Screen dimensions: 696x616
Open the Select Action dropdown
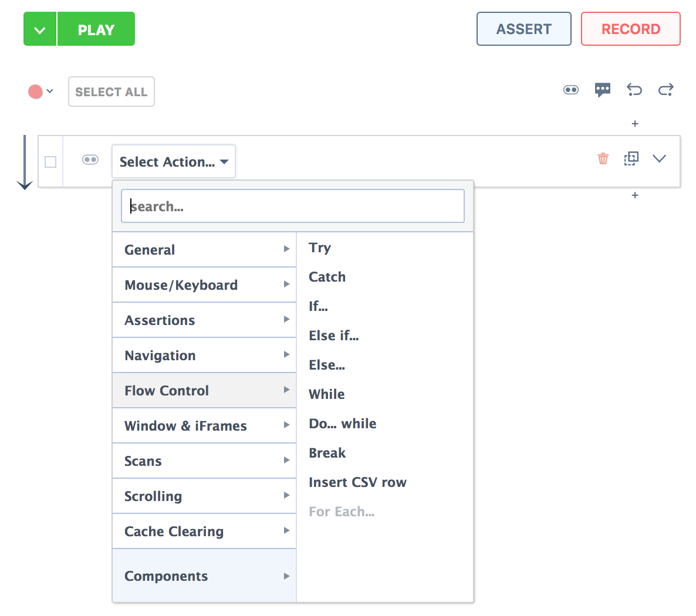tap(174, 161)
